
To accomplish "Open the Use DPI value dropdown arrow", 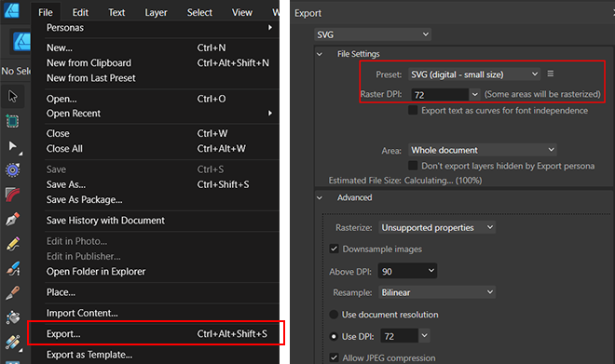I will coord(424,336).
